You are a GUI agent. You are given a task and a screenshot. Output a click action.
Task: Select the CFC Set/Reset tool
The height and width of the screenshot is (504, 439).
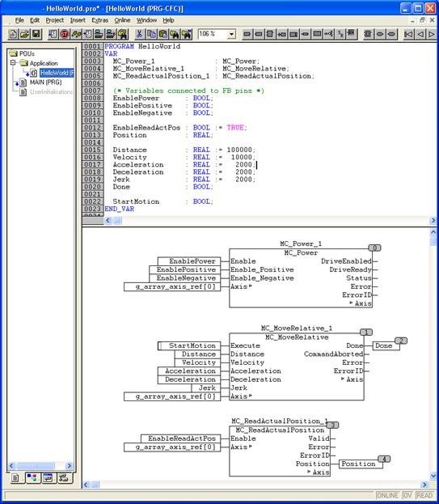pos(340,34)
